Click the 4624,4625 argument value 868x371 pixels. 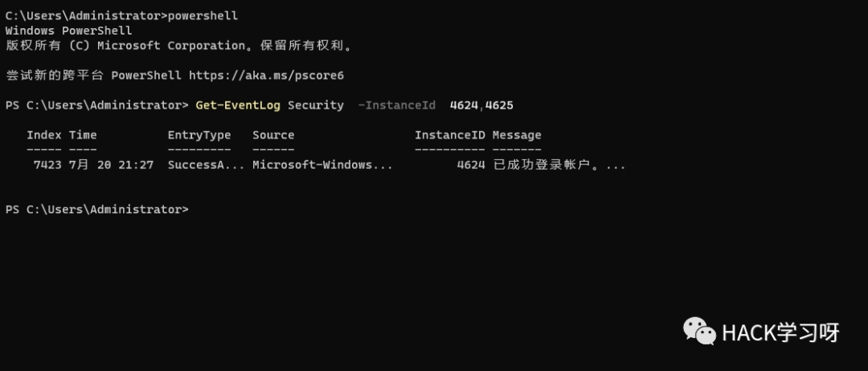pos(481,105)
